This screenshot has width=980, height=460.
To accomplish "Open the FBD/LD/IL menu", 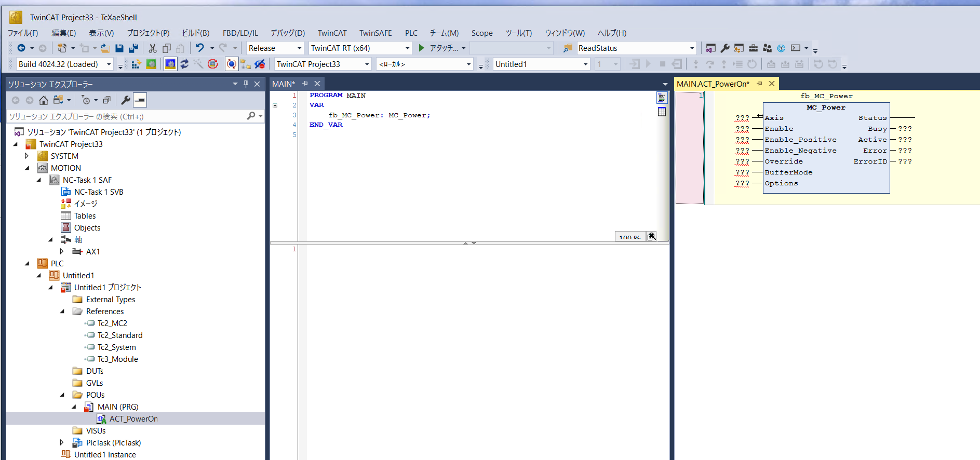I will point(240,33).
